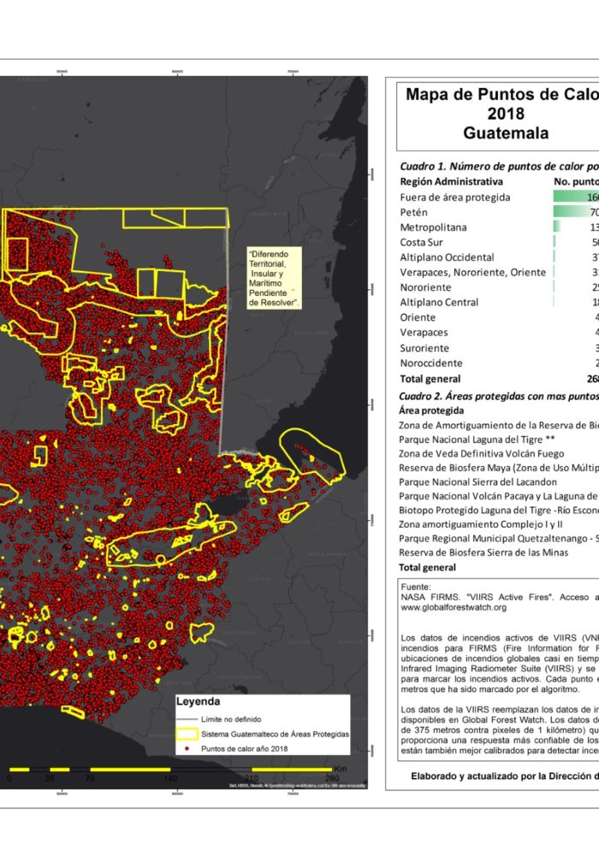
Task: Click 'Sistema Guatemalteco de Áreas Protegidas' legend label
Action: point(275,734)
